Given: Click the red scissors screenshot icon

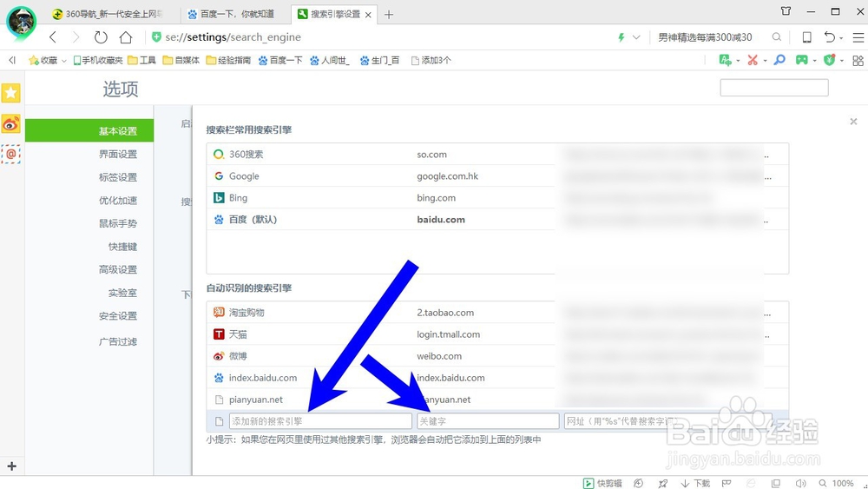Looking at the screenshot, I should pyautogui.click(x=753, y=60).
